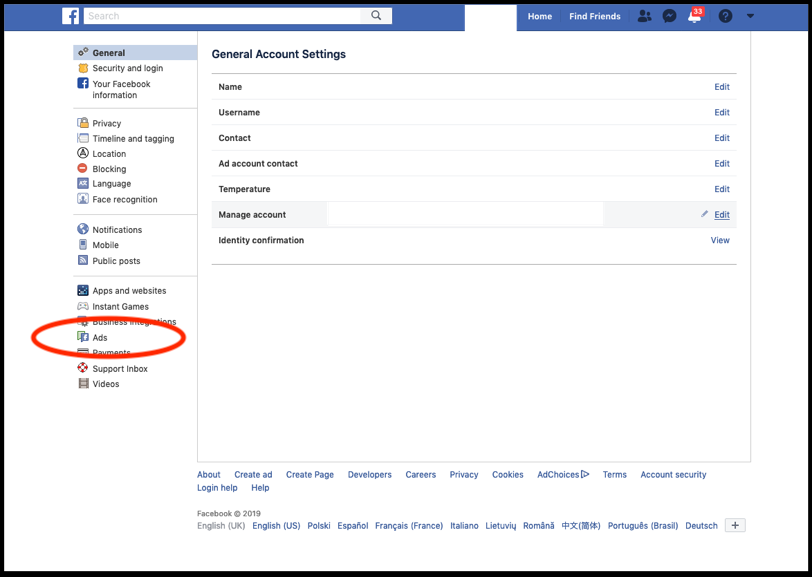Image resolution: width=812 pixels, height=577 pixels.
Task: Click the AdChoices triangle icon in footer
Action: point(585,474)
